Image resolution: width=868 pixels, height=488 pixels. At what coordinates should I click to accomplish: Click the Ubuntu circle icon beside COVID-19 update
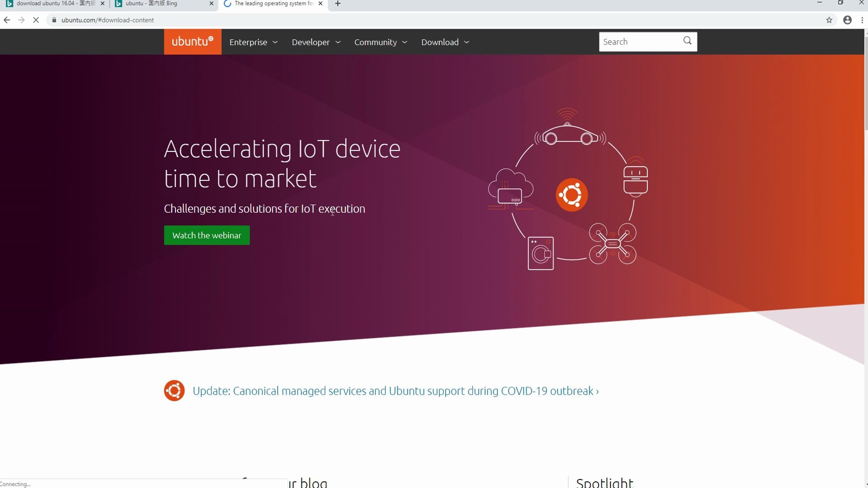tap(174, 391)
